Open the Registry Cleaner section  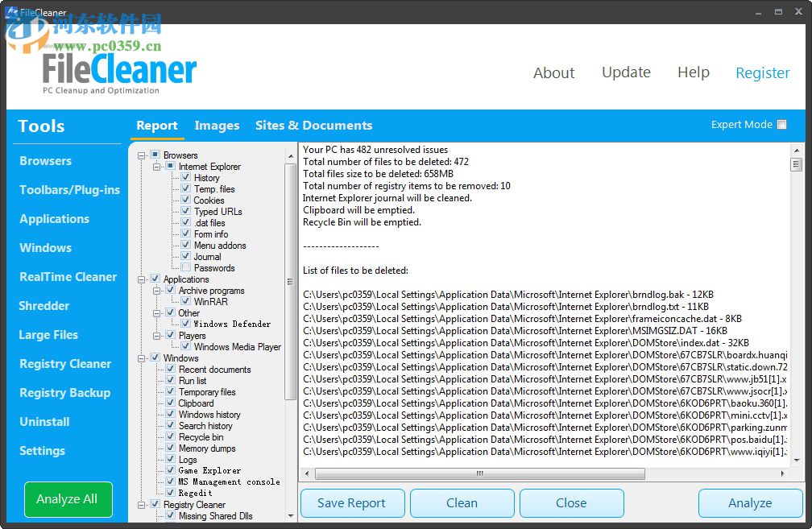[x=64, y=364]
